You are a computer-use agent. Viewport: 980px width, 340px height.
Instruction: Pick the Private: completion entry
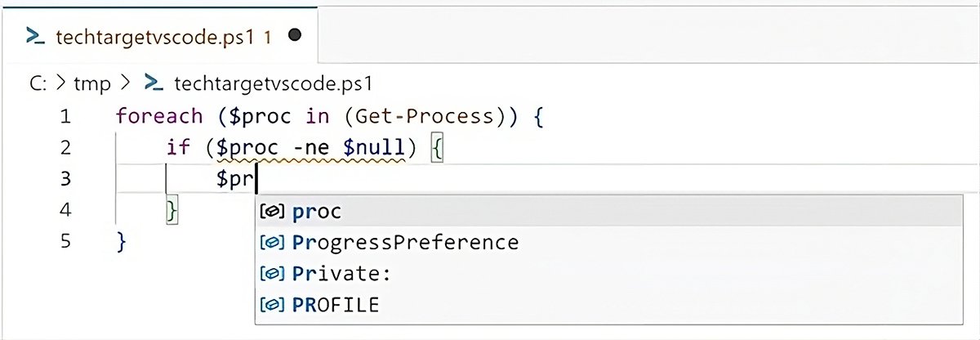click(342, 274)
